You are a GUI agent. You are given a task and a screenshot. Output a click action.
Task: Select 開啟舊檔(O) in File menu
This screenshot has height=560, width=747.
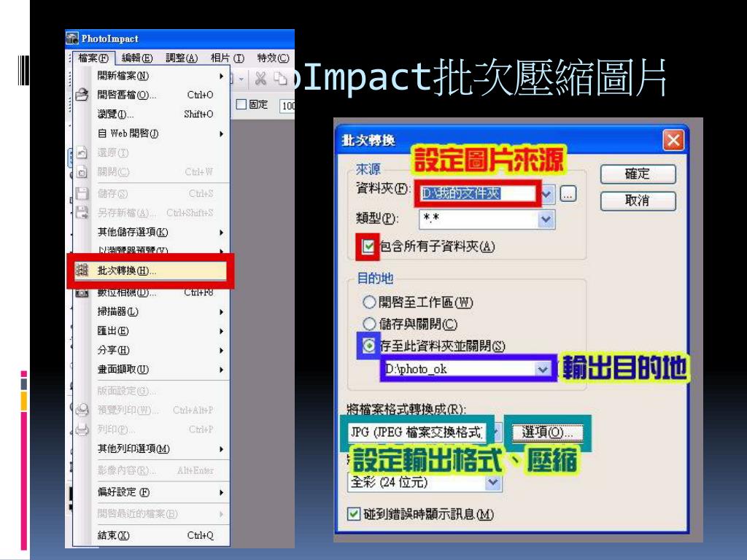[150, 95]
